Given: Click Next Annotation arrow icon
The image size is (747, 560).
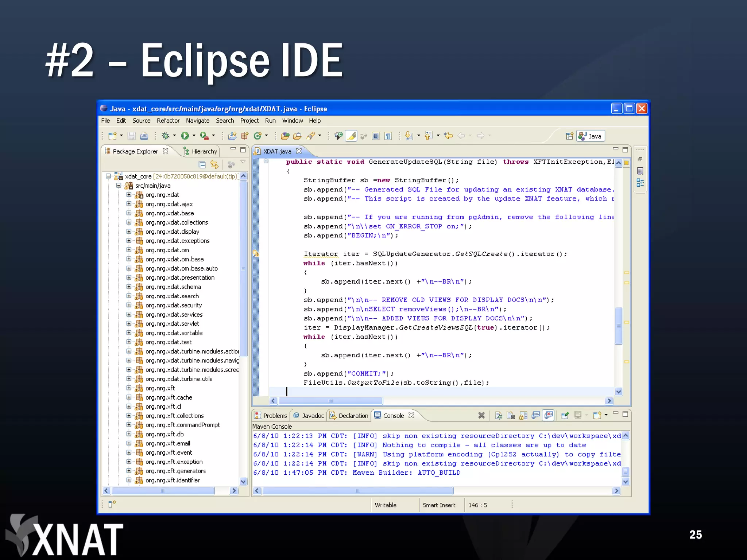Looking at the screenshot, I should click(409, 136).
